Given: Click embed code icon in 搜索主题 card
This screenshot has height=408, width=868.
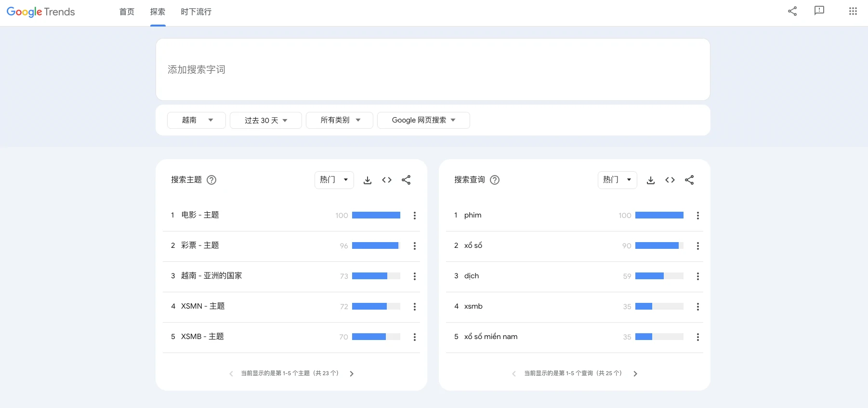Looking at the screenshot, I should [x=387, y=180].
